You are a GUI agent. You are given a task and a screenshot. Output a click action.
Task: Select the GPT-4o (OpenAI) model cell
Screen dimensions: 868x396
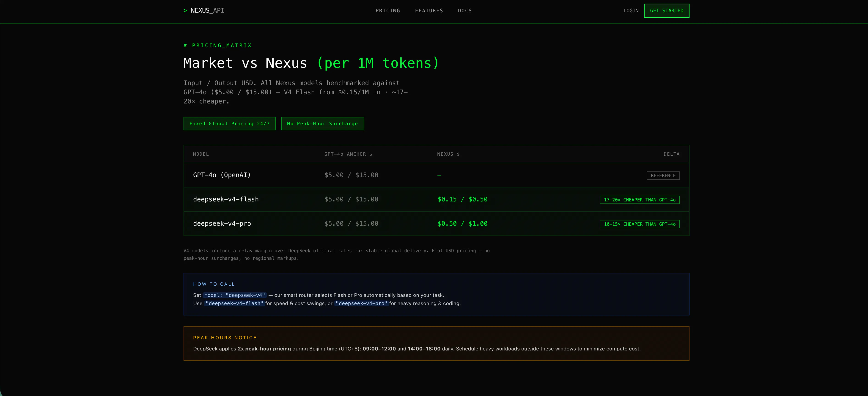point(222,175)
